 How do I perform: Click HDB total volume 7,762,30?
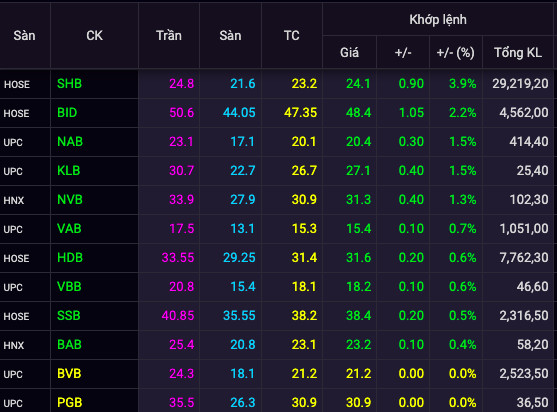(524, 258)
